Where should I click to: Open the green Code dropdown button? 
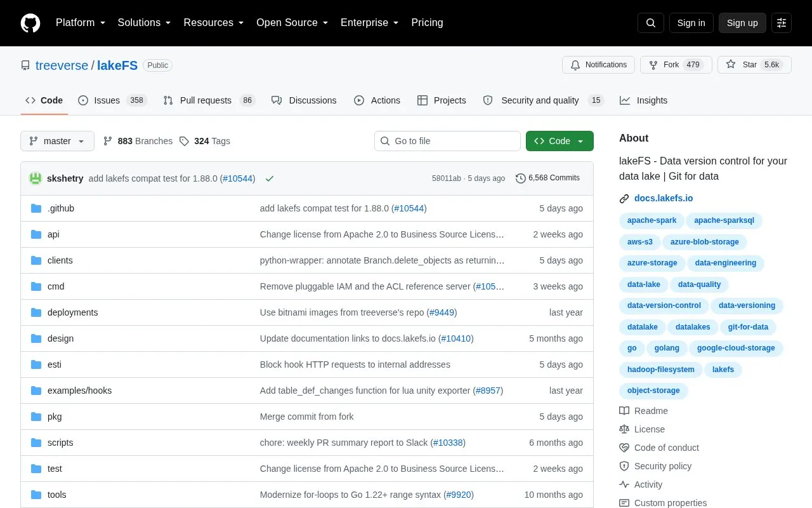pos(560,141)
